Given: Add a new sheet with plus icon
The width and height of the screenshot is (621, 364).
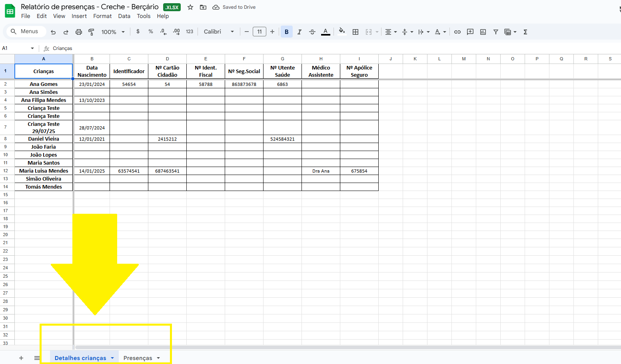Looking at the screenshot, I should tap(21, 358).
